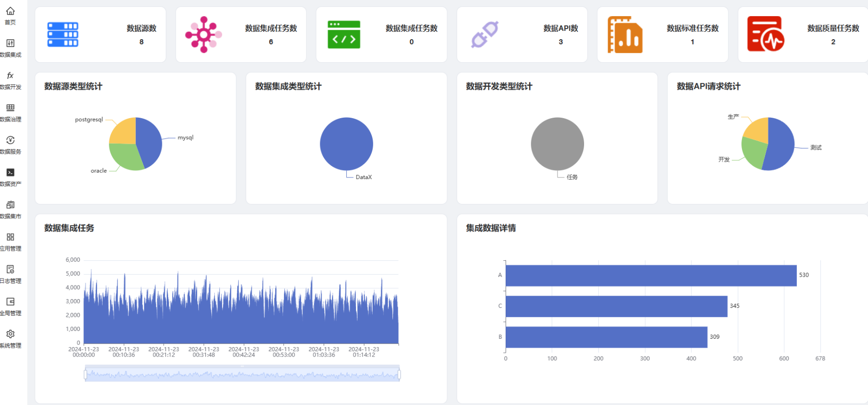The image size is (868, 405).
Task: Open 系统管理 gear icon in sidebar
Action: tap(10, 334)
